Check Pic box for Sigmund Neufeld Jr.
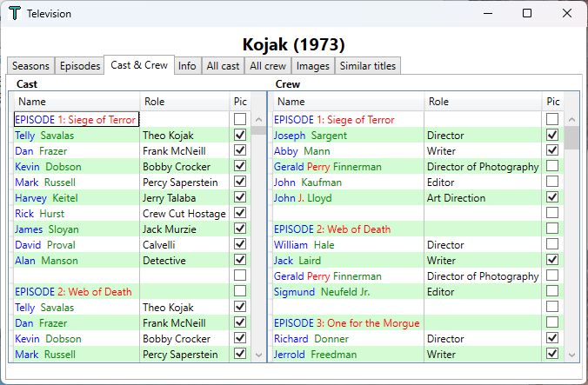The width and height of the screenshot is (588, 385). click(552, 291)
